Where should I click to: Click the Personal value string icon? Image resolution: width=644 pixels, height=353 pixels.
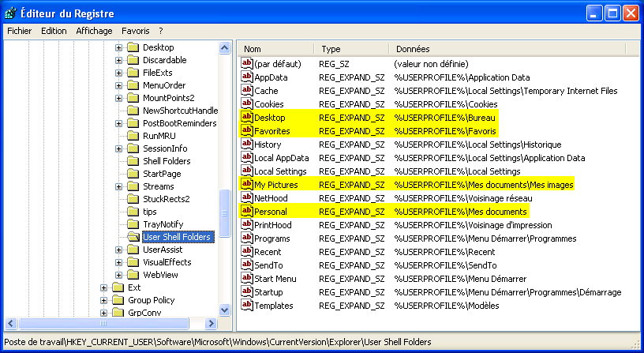pyautogui.click(x=246, y=211)
